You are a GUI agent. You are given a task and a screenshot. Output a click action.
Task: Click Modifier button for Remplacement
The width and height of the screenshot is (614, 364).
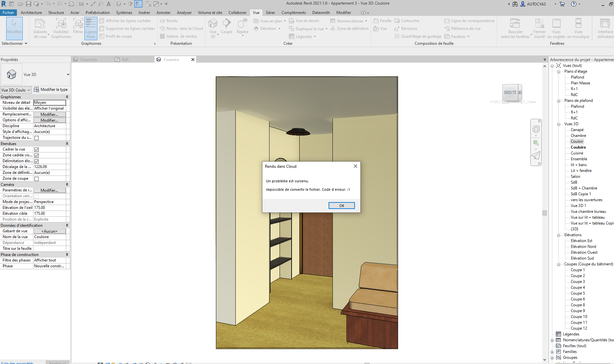pos(49,114)
